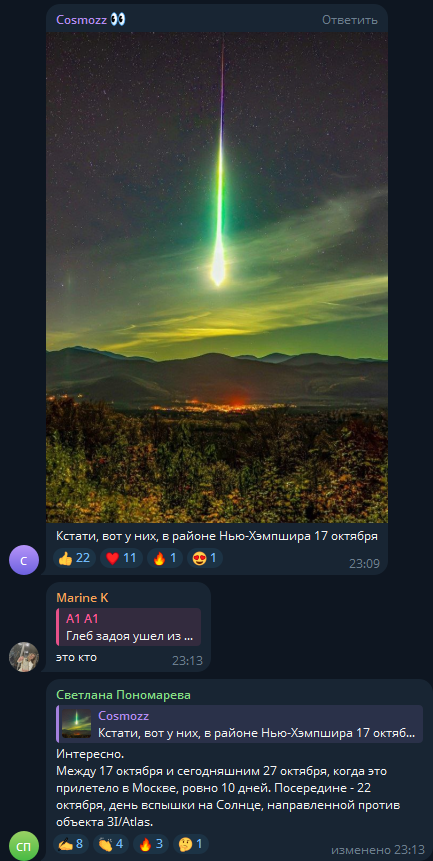
Task: Open the green meteor photo full size
Action: click(x=217, y=277)
